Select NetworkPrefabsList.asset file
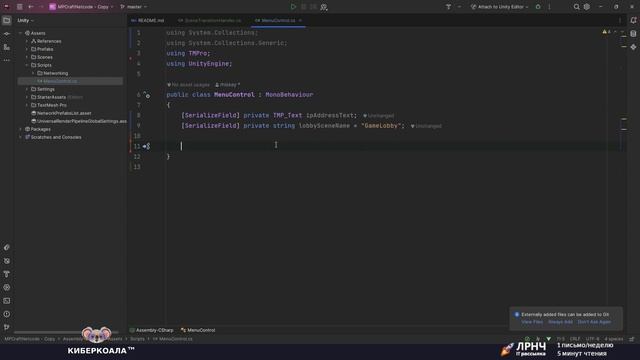Screen dimensions: 640x360 (x=61, y=113)
